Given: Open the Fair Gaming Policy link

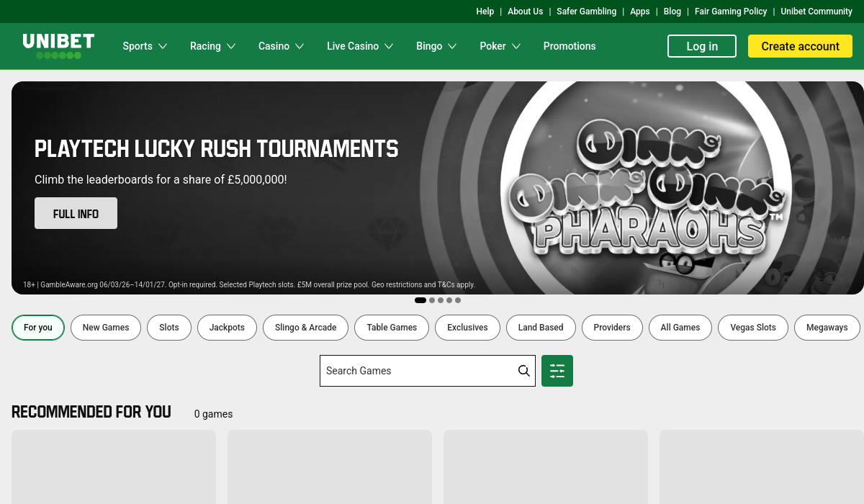Looking at the screenshot, I should (x=731, y=12).
